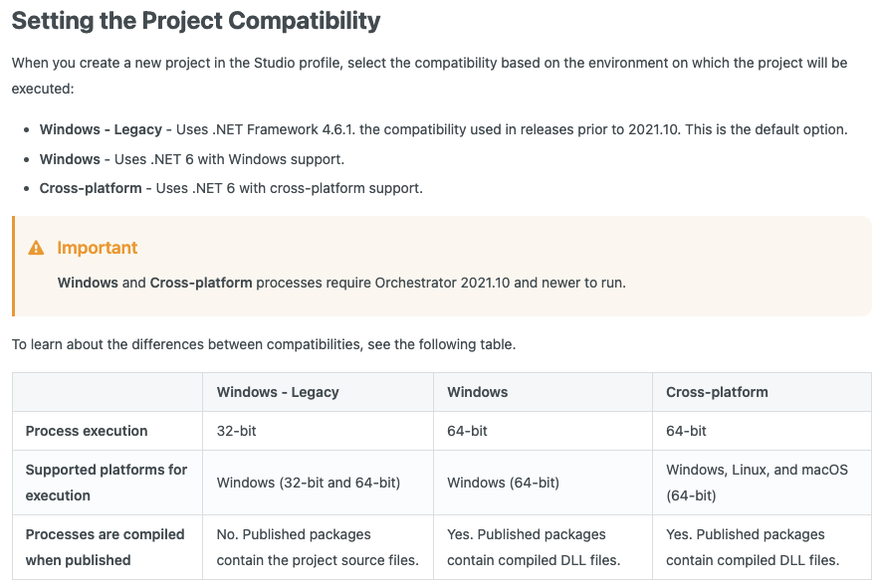The image size is (880, 588).
Task: Click bold Cross-platform in the bullet list
Action: point(91,188)
